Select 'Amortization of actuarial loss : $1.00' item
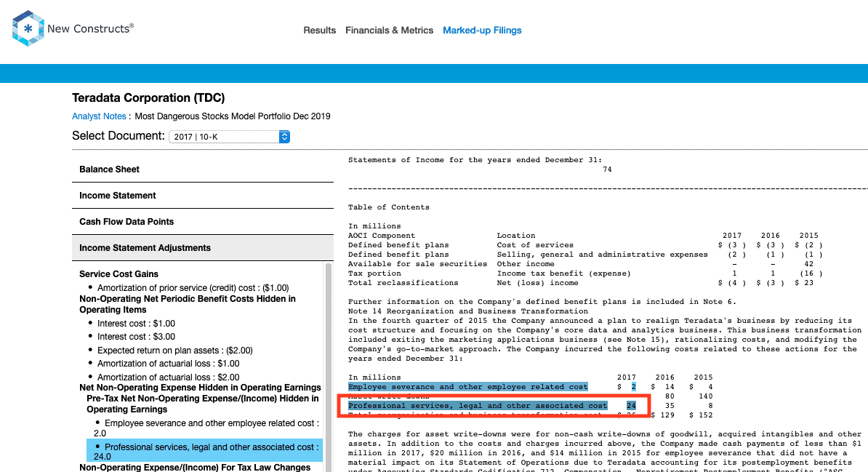 click(x=168, y=364)
